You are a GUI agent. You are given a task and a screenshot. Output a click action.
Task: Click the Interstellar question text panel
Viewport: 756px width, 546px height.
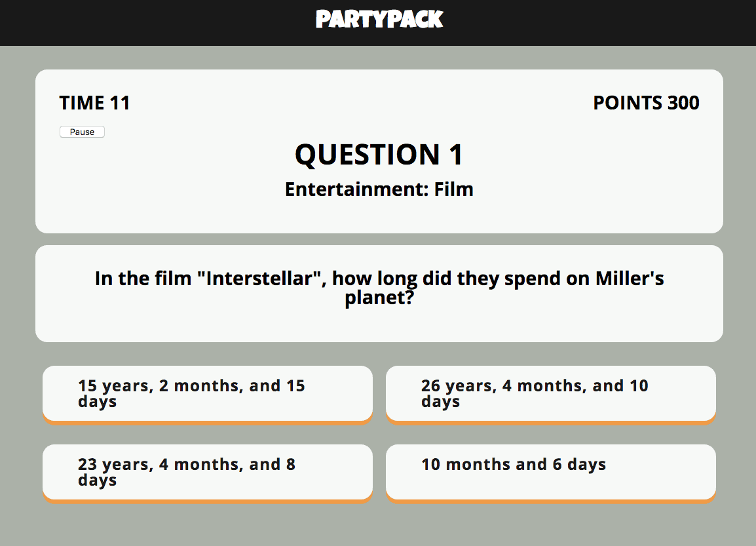tap(379, 292)
